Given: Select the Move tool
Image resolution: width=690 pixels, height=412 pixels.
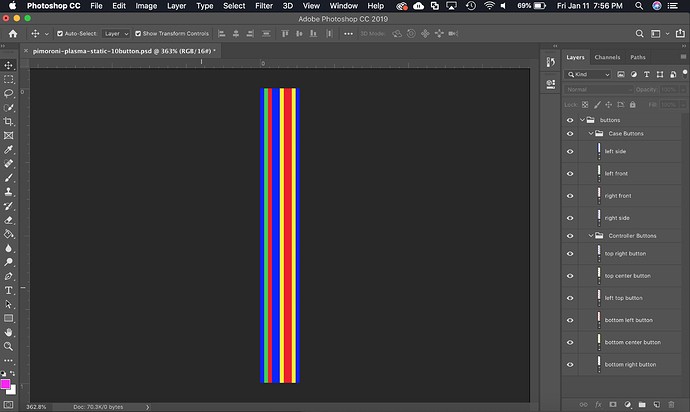Looking at the screenshot, I should coord(8,66).
